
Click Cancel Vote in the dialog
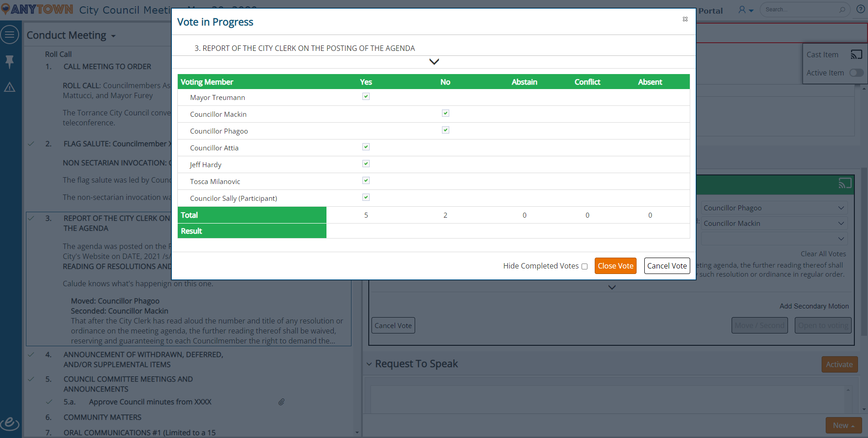(x=667, y=266)
